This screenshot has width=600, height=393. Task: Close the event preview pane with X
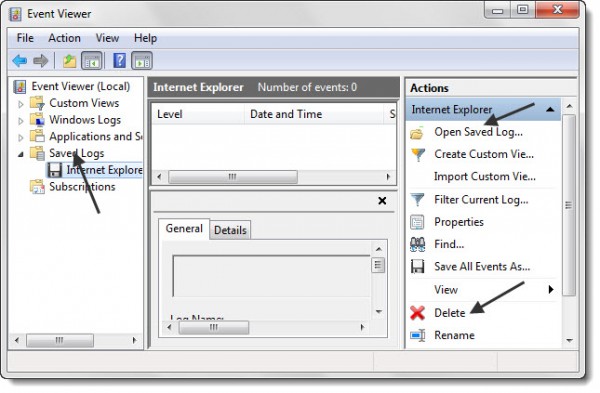pos(382,201)
